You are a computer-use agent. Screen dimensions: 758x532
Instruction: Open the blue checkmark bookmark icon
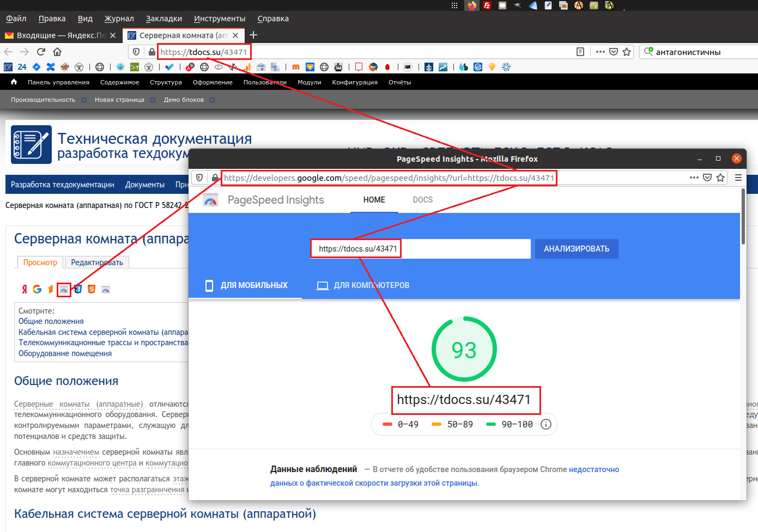pos(169,67)
